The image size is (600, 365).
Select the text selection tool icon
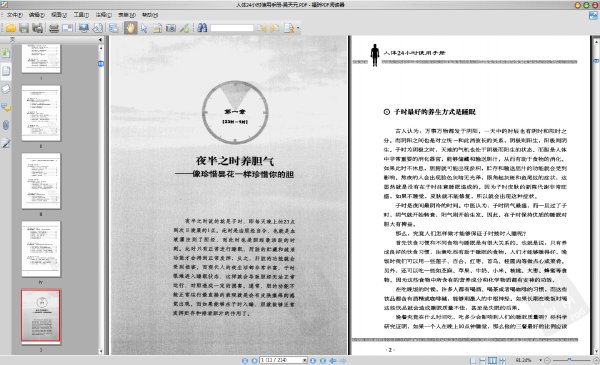[157, 28]
